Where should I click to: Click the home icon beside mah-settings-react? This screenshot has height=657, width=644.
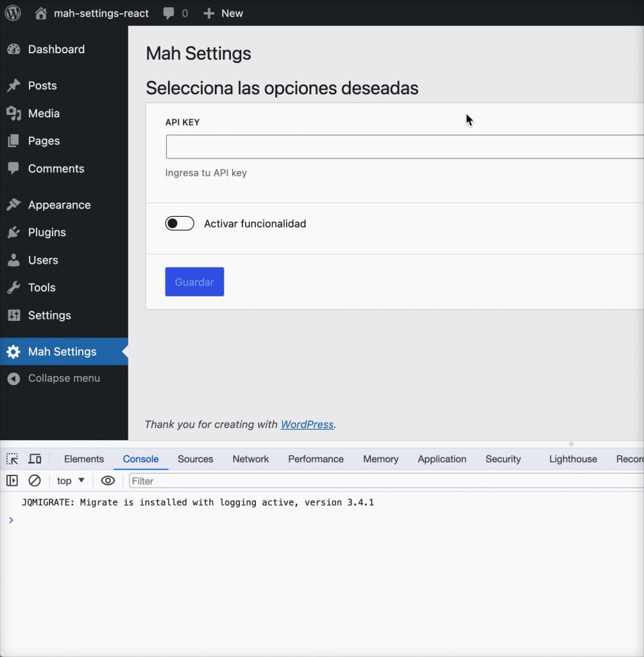pyautogui.click(x=41, y=13)
